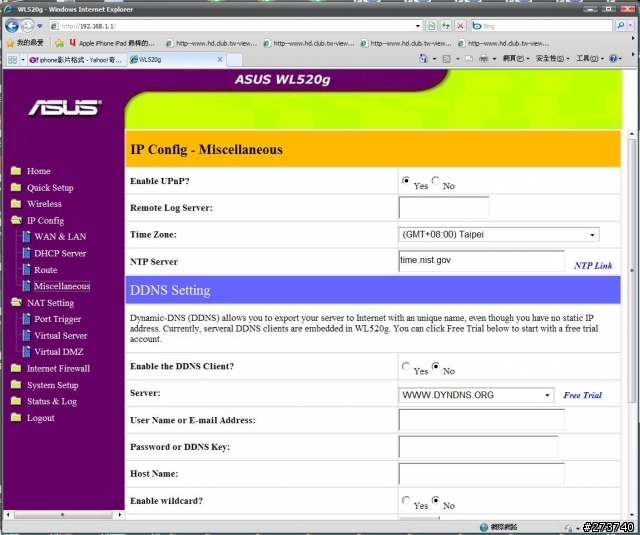The height and width of the screenshot is (535, 640).
Task: Click the page scrollbar down arrow
Action: pos(631,515)
